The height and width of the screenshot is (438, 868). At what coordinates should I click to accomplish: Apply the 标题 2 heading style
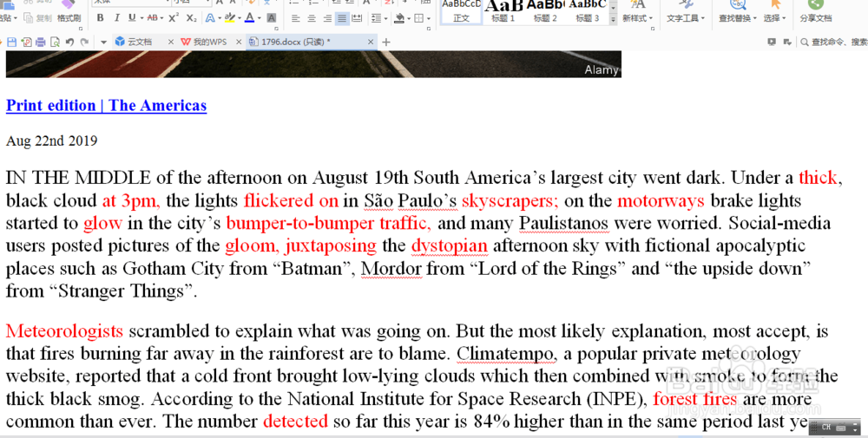pyautogui.click(x=545, y=11)
